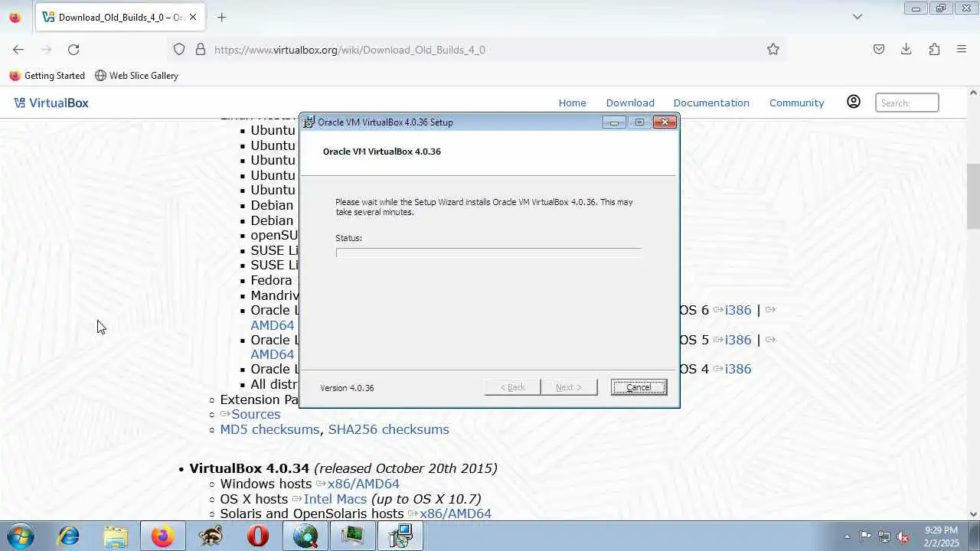
Task: Click the page vertical scrollbar
Action: coord(973,197)
